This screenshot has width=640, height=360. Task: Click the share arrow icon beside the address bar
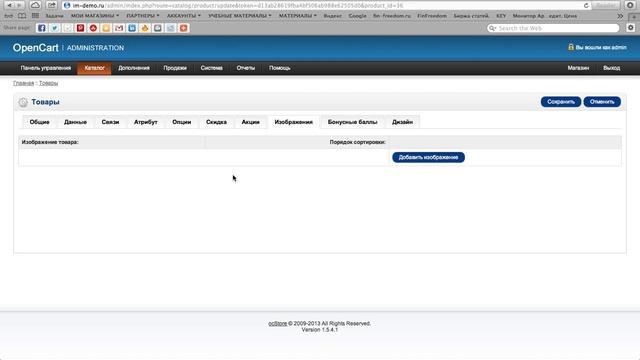51,5
